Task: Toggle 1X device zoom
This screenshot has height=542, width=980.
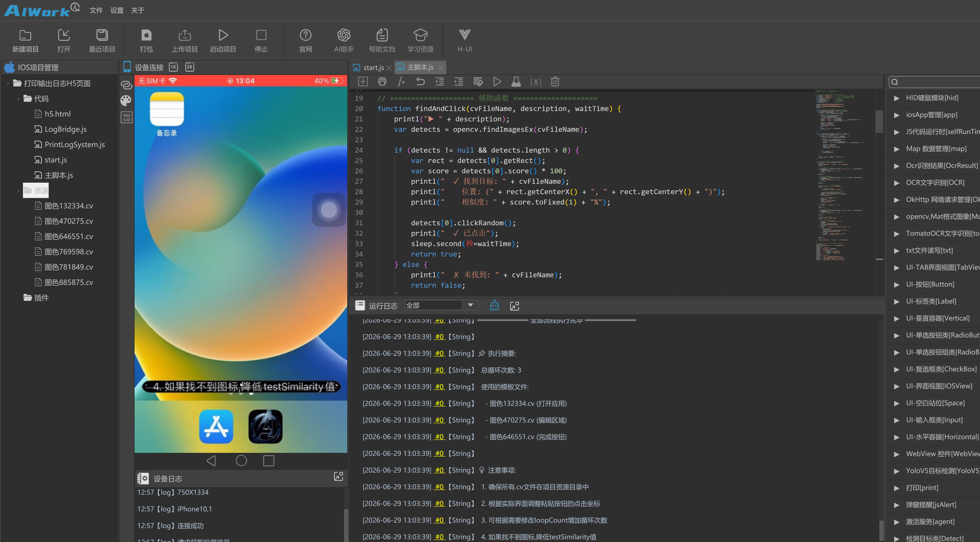Action: 173,67
